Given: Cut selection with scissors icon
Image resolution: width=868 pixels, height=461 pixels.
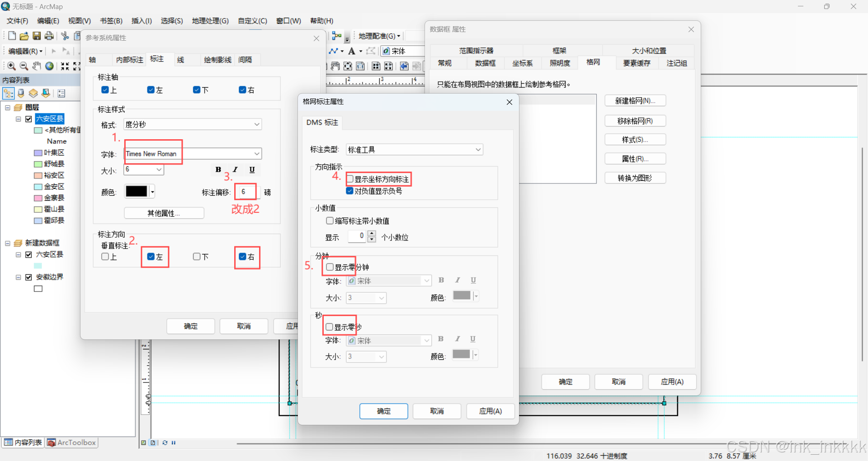Looking at the screenshot, I should 65,36.
